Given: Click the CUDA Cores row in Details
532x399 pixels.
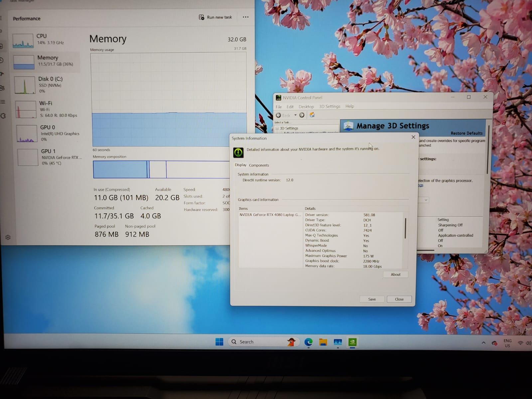Looking at the screenshot, I should (x=353, y=230).
